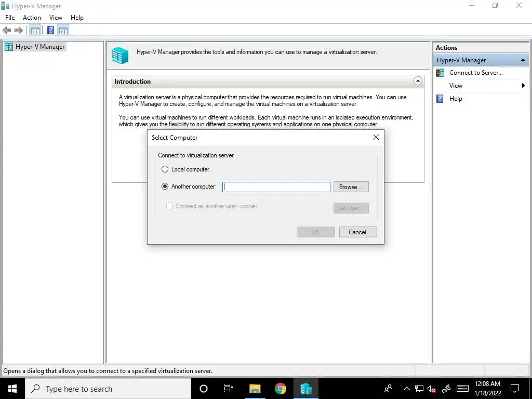The height and width of the screenshot is (399, 532).
Task: Toggle the Show/Hide Console Tree toolbar icon
Action: coord(35,31)
